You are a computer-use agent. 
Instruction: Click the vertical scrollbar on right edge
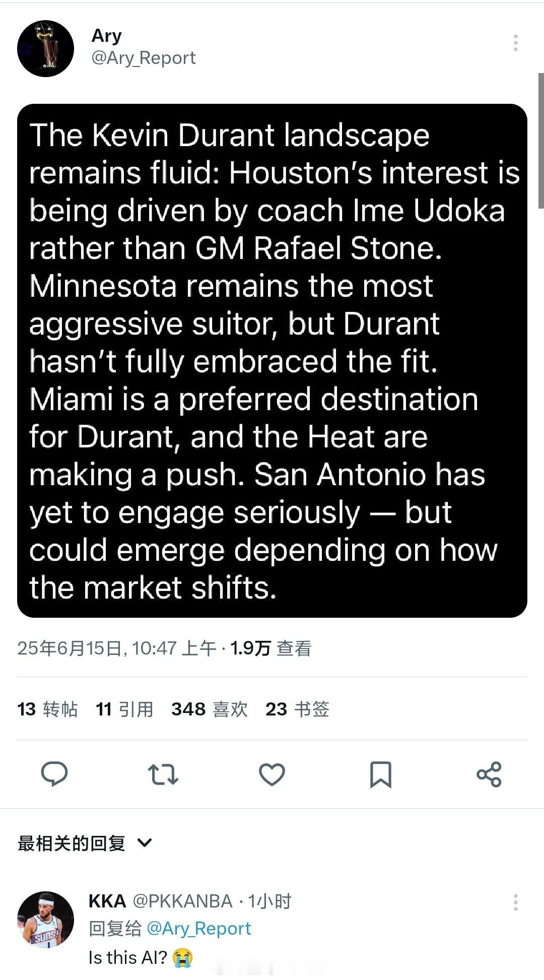[x=541, y=141]
